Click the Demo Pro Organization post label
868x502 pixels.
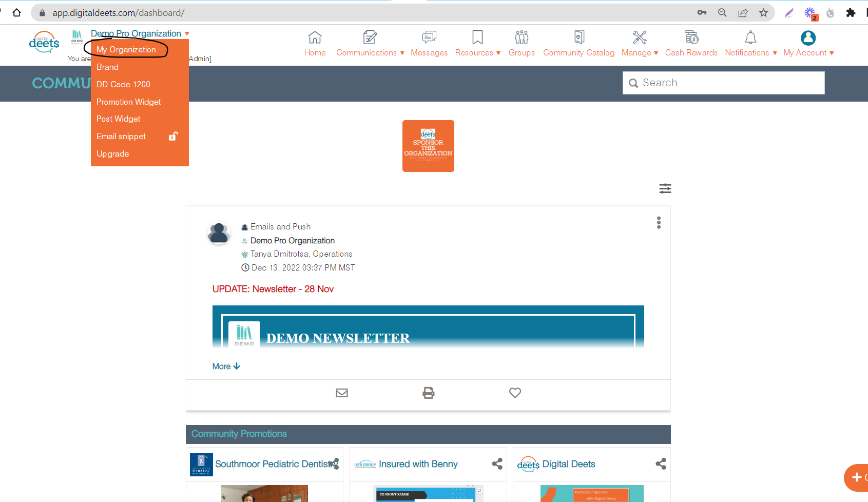[x=293, y=241]
